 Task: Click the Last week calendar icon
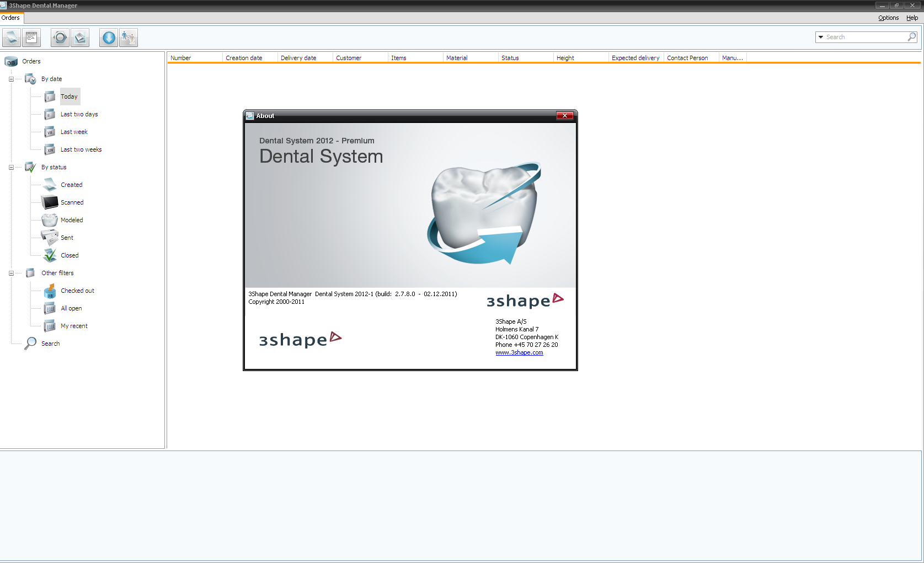click(x=50, y=132)
